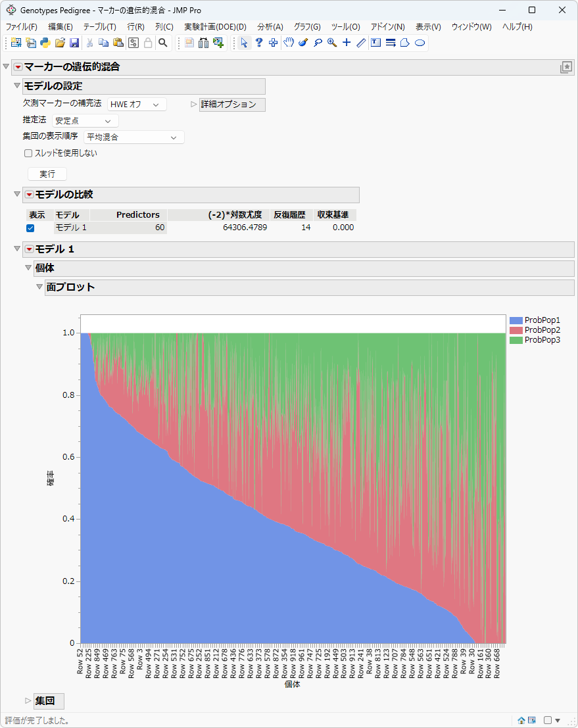This screenshot has width=578, height=728.
Task: Click the Search magnifier icon in toolbar
Action: point(163,43)
